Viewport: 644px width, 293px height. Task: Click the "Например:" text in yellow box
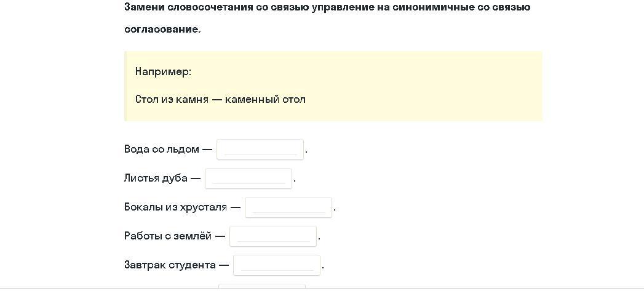[x=164, y=72]
